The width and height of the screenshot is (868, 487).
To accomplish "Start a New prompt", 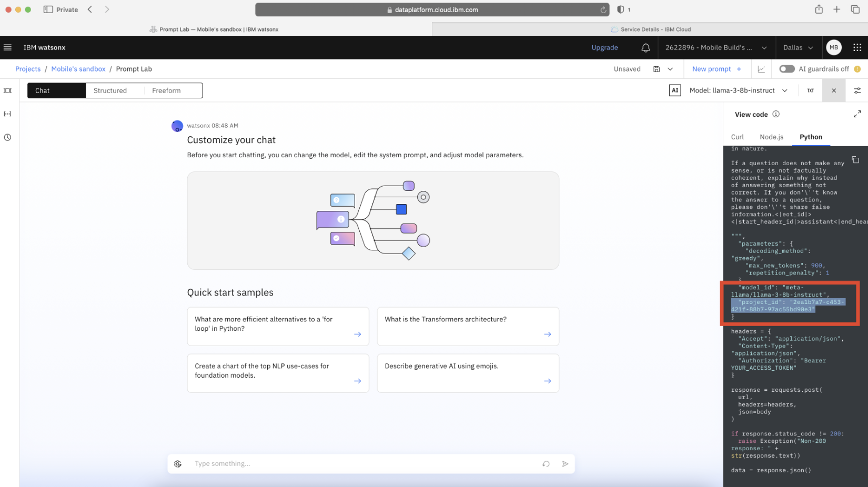I will 716,69.
